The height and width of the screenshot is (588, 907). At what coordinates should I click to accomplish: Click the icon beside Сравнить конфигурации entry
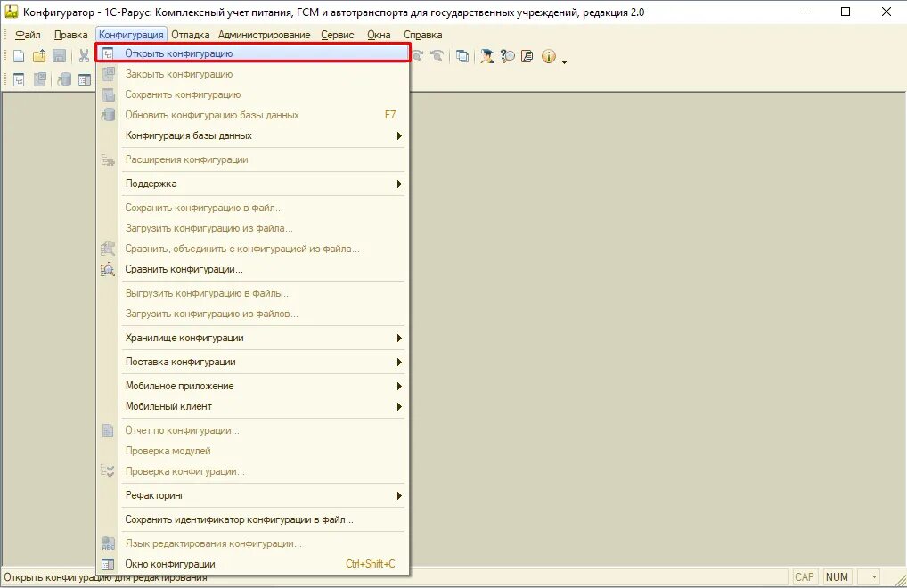click(108, 269)
